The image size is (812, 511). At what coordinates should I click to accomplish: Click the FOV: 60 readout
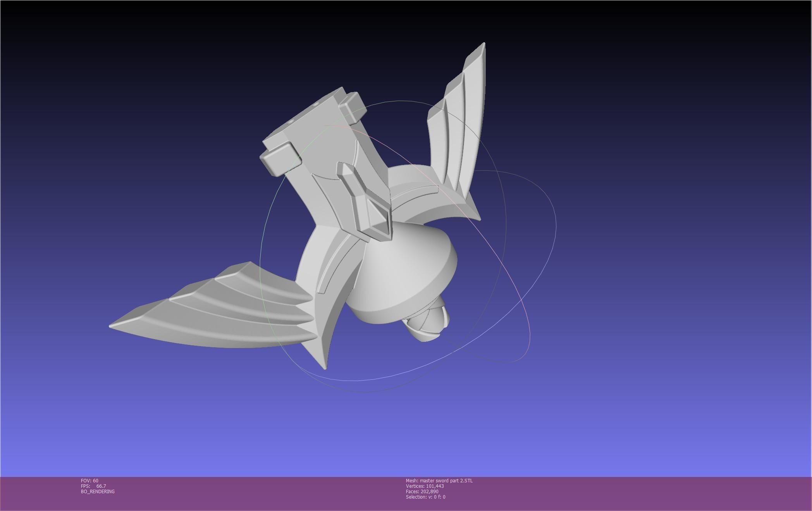click(x=89, y=480)
